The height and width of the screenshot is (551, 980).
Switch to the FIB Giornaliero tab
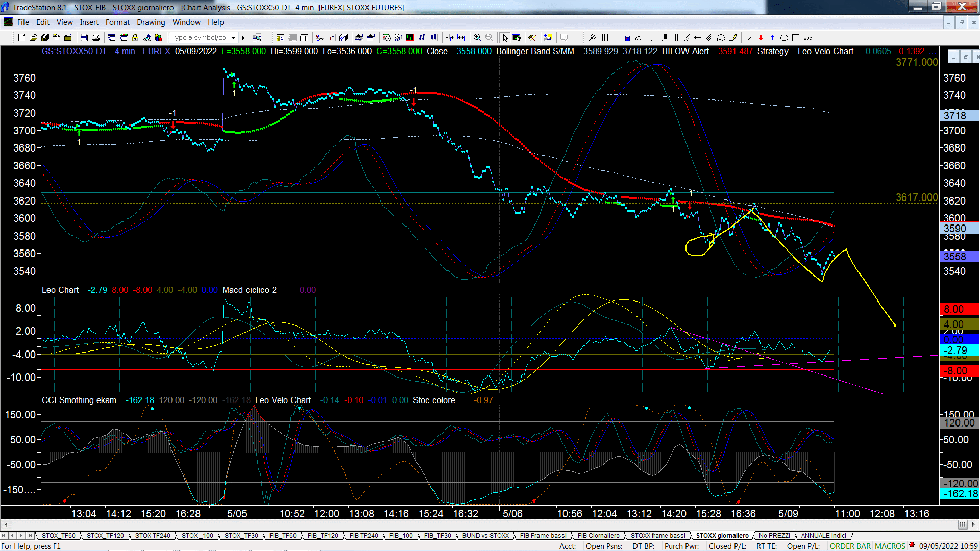point(598,536)
